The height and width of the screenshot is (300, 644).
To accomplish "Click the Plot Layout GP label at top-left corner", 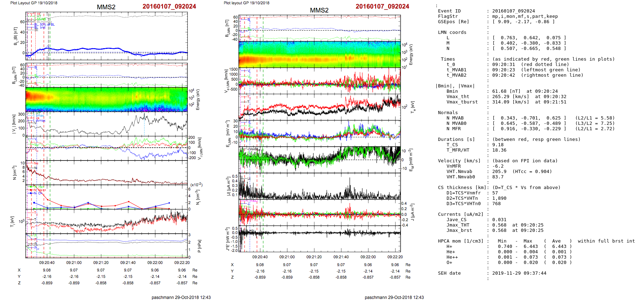I will 34,3.
